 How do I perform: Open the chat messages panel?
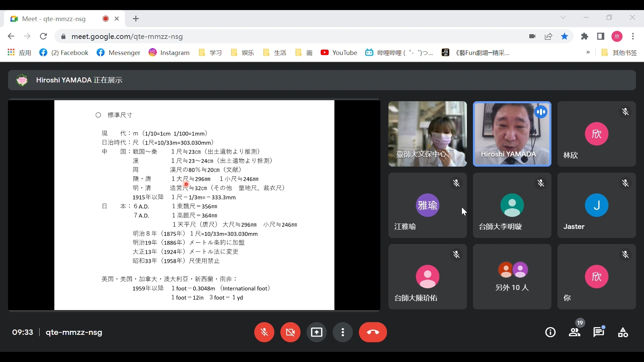[599, 333]
